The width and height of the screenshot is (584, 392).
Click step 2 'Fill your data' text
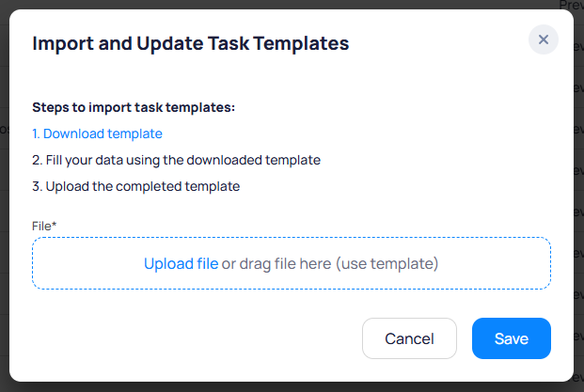click(x=176, y=160)
